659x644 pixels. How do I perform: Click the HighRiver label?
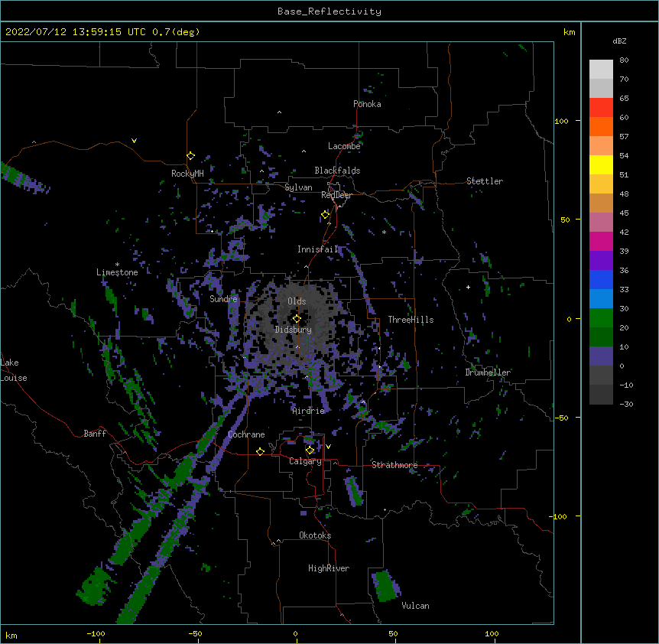coord(329,568)
